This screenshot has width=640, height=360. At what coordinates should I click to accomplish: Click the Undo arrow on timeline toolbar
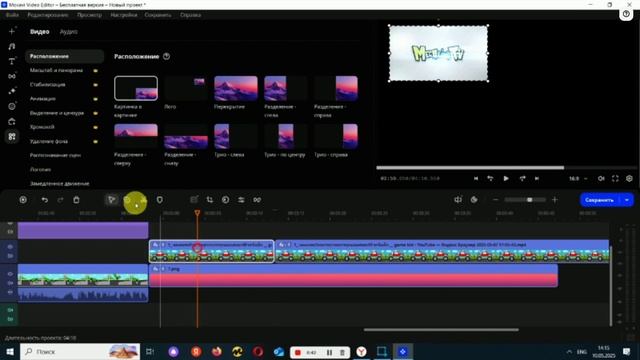pyautogui.click(x=44, y=200)
